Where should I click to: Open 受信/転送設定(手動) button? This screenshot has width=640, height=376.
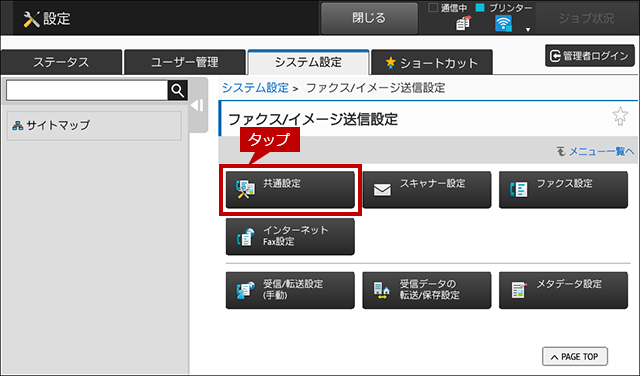[290, 290]
